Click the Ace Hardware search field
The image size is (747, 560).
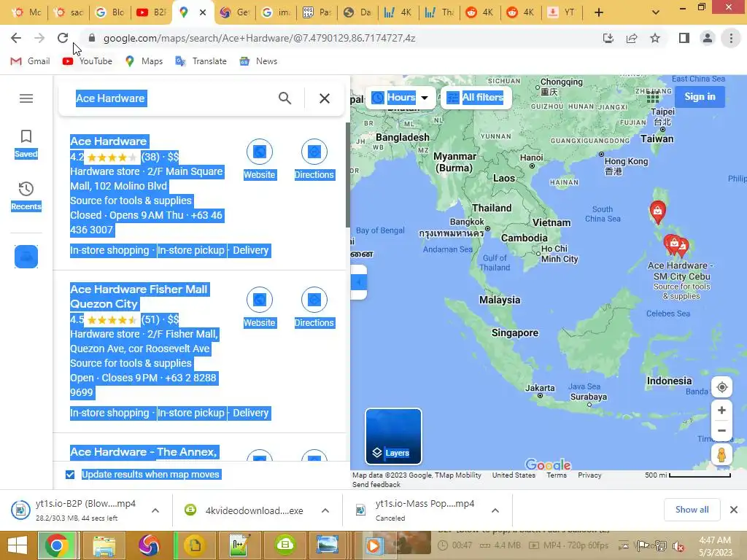click(171, 98)
